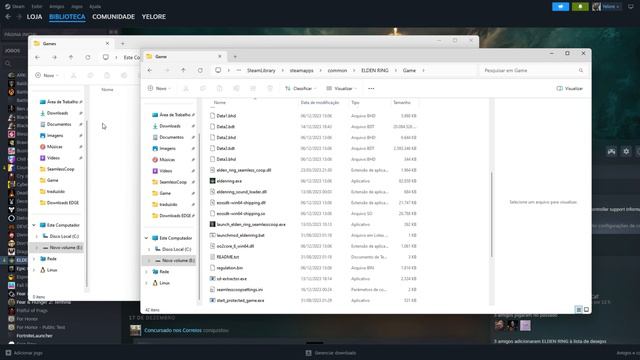Viewport: 640px width, 360px height.
Task: Open the PC icon in Game address bar
Action: click(218, 70)
